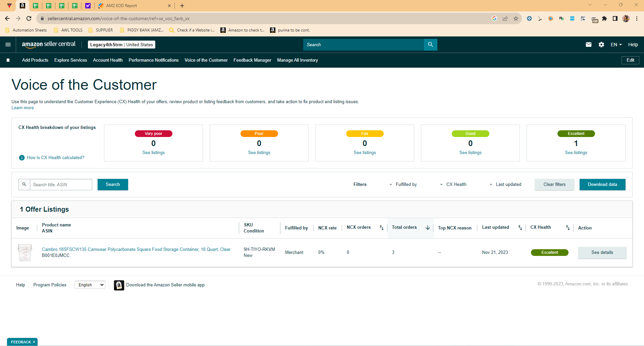Click the header Search input field

click(364, 45)
